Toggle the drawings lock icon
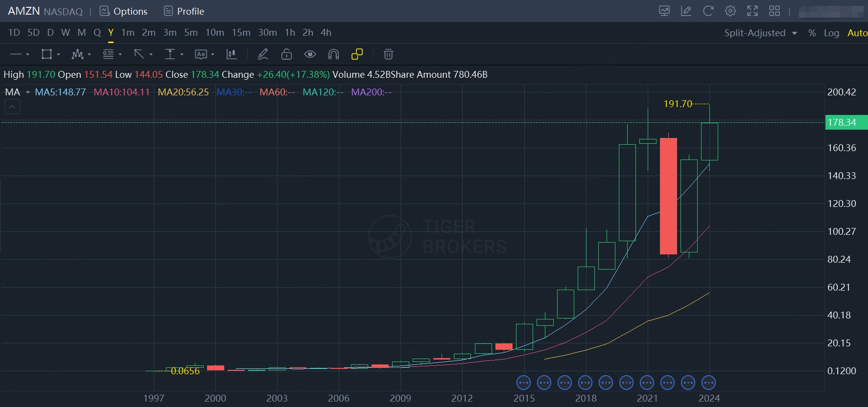The height and width of the screenshot is (407, 868). (286, 54)
